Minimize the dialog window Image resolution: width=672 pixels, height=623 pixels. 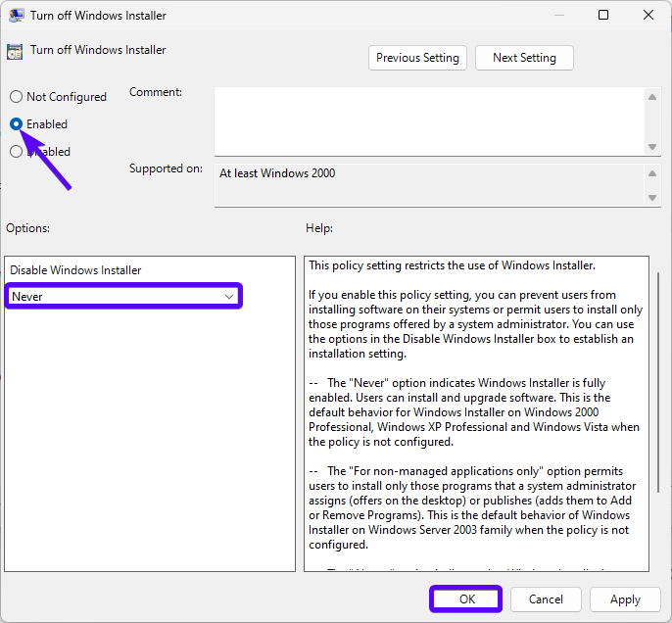pyautogui.click(x=558, y=15)
